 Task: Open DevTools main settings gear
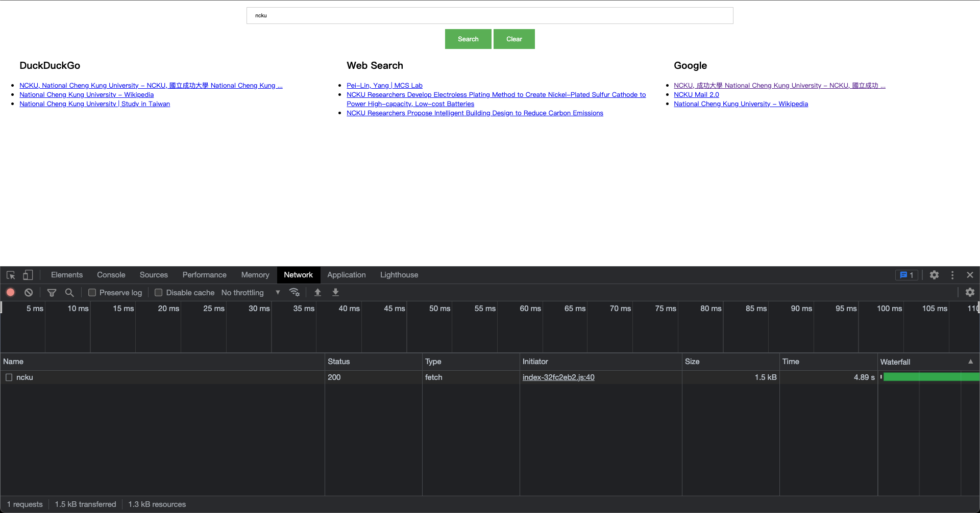pos(934,275)
